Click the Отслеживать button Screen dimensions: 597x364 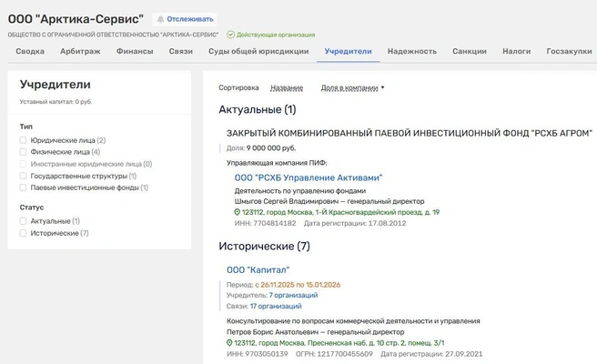click(x=185, y=19)
